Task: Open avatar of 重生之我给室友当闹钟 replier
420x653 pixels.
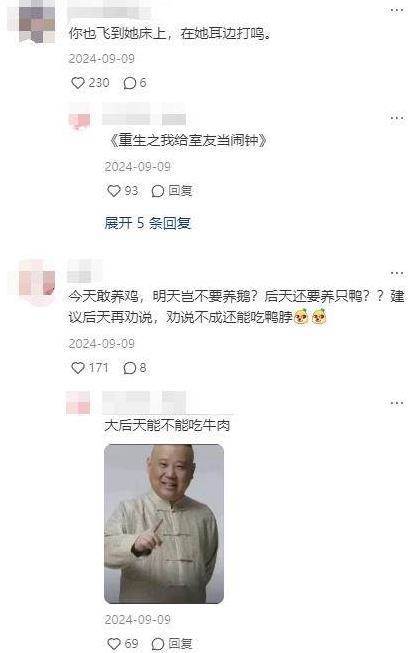Action: pyautogui.click(x=79, y=121)
